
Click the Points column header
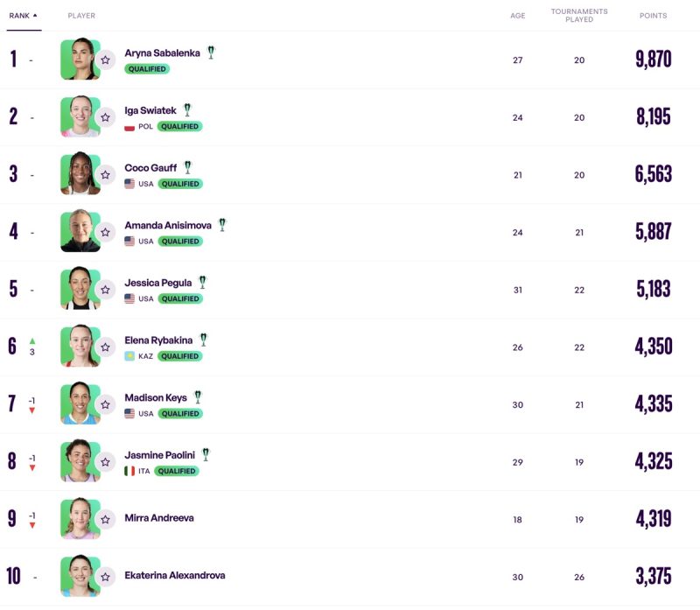point(653,16)
